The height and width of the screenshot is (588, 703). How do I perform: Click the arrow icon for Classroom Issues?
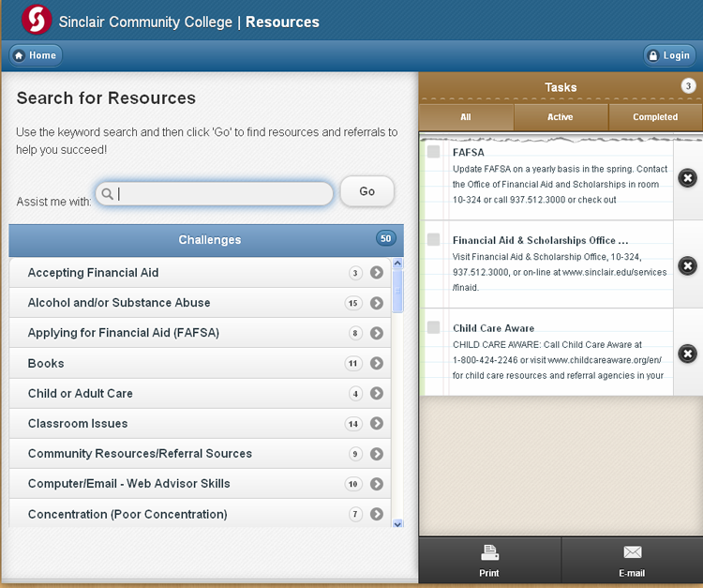(377, 423)
